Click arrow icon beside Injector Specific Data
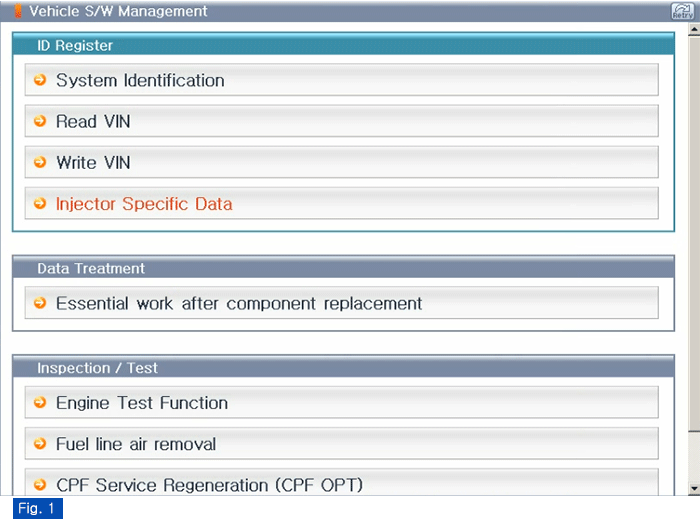700x520 pixels. pos(40,204)
